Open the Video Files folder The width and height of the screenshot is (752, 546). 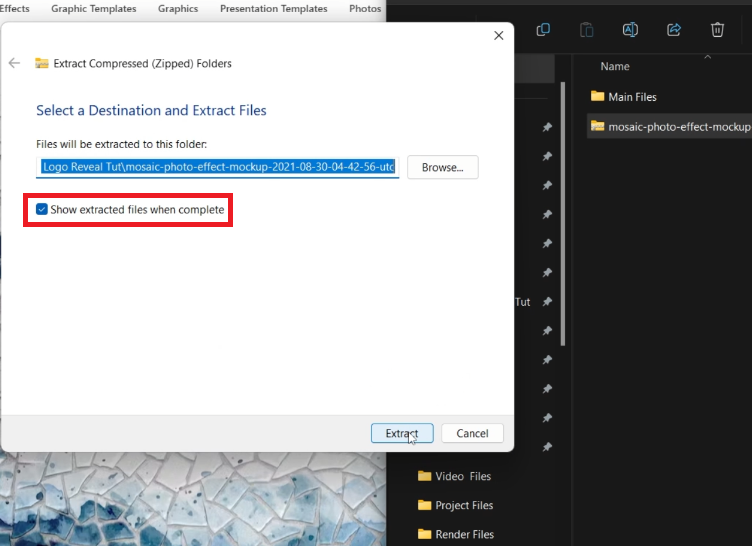[454, 476]
